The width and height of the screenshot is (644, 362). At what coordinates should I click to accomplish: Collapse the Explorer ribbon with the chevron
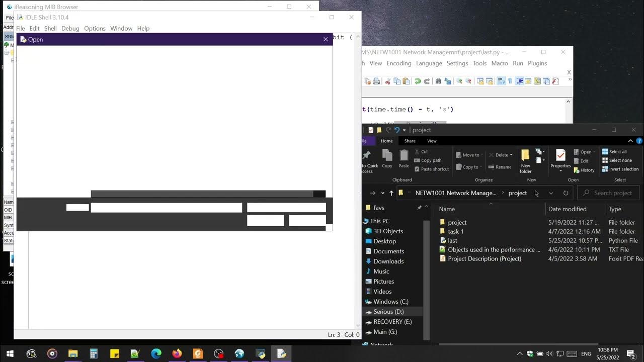[x=630, y=141]
